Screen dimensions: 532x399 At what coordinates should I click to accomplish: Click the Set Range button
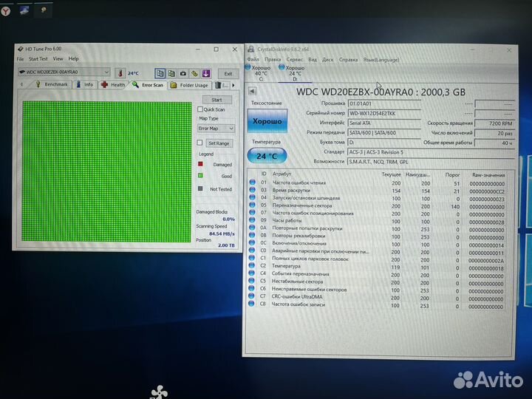coord(219,143)
